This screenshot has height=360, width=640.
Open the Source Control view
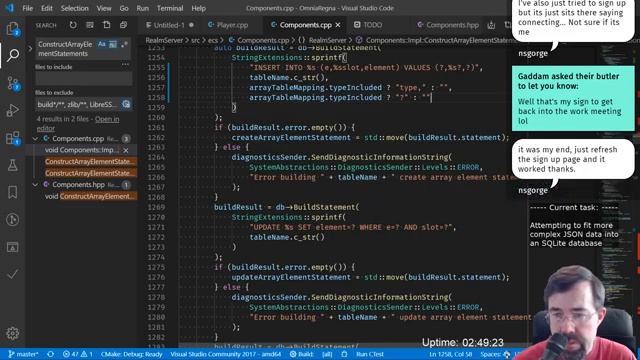(13, 83)
